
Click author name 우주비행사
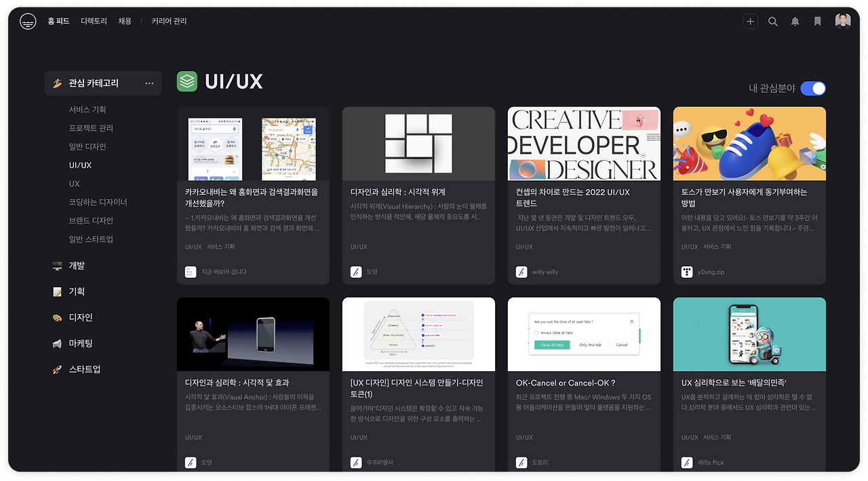point(380,463)
